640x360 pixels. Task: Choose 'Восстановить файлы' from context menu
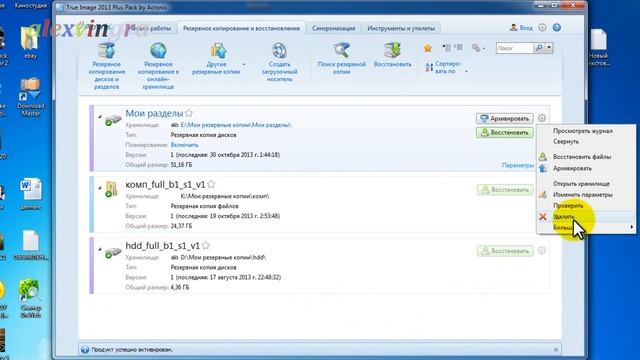click(x=582, y=157)
